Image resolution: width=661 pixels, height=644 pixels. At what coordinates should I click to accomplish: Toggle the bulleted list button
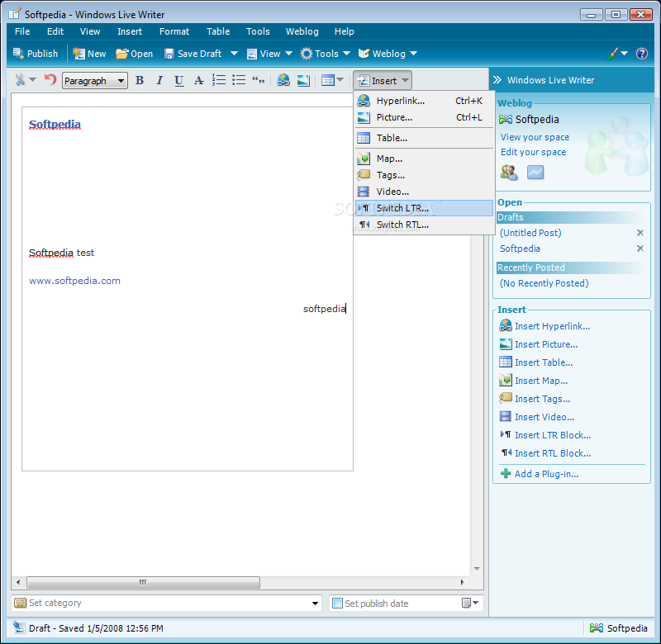(x=239, y=79)
